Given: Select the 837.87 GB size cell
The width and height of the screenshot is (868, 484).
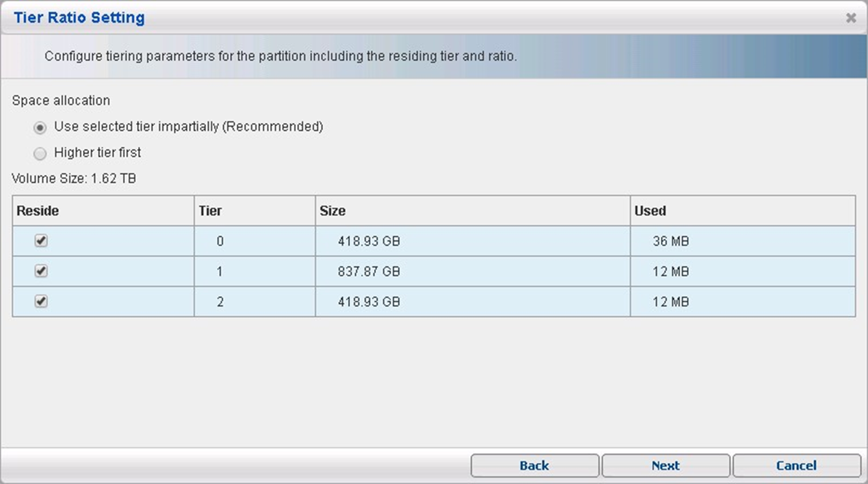Looking at the screenshot, I should tap(368, 272).
